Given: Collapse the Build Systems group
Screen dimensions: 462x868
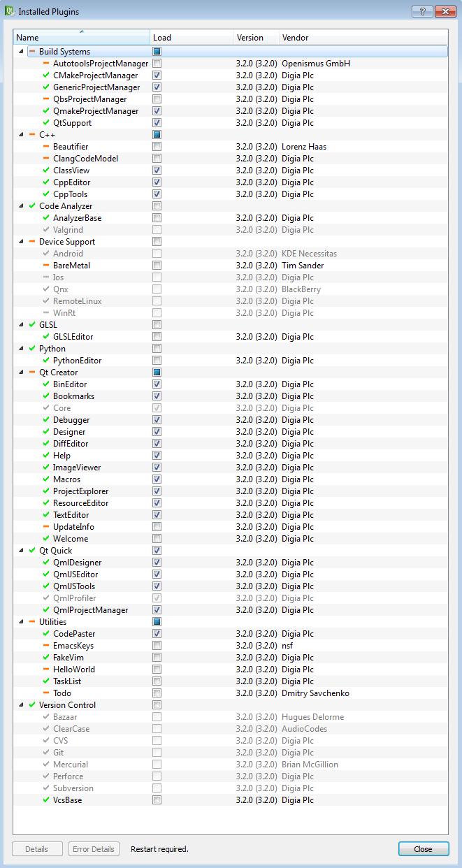Looking at the screenshot, I should click(x=21, y=52).
